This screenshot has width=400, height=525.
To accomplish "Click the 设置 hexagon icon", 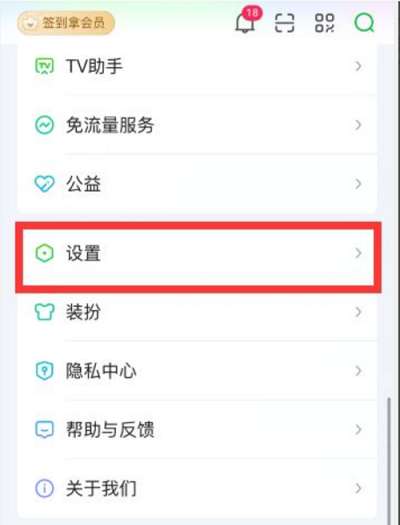I will (x=45, y=253).
